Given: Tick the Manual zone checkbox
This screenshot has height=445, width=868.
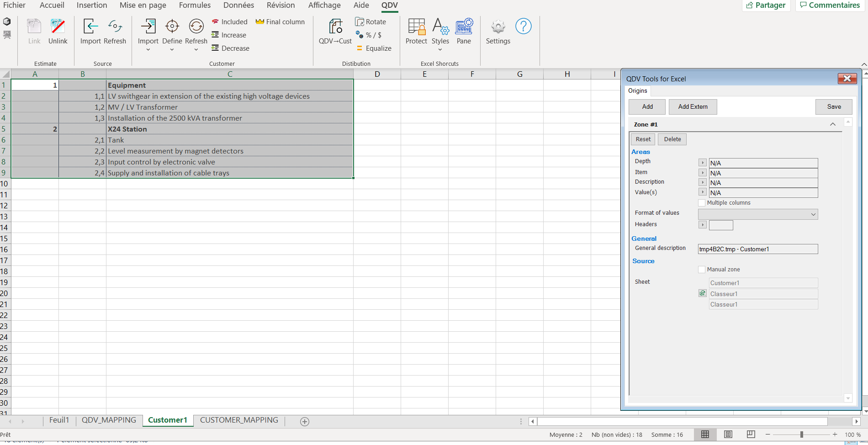Looking at the screenshot, I should (702, 270).
